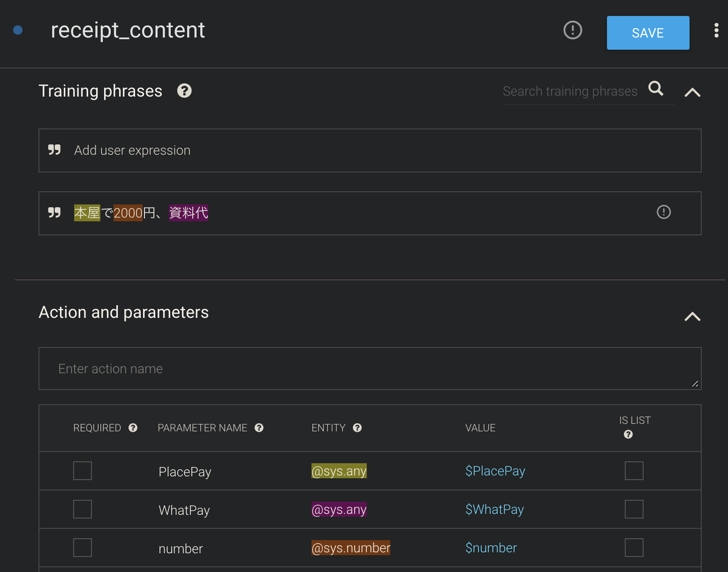Image resolution: width=728 pixels, height=572 pixels.
Task: Click the PARAMETER NAME help icon
Action: (x=259, y=428)
